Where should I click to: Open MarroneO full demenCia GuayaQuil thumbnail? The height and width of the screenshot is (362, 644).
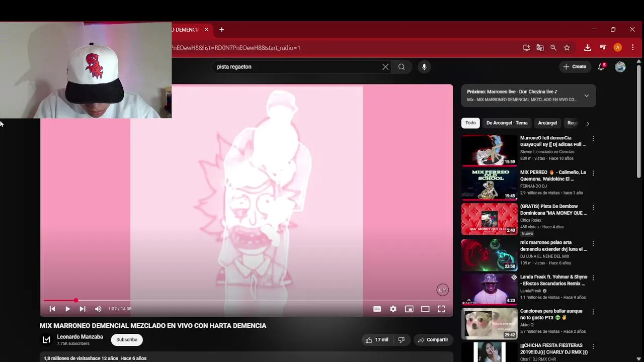tap(489, 150)
